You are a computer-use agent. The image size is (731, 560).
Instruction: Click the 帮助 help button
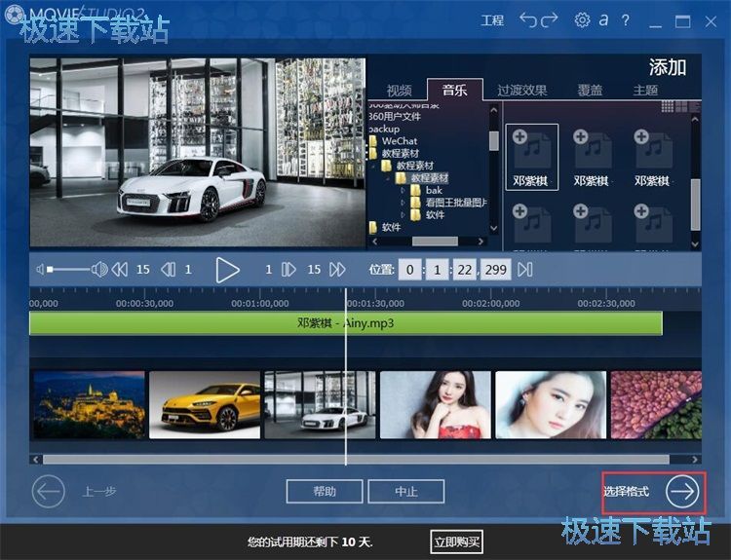point(325,492)
